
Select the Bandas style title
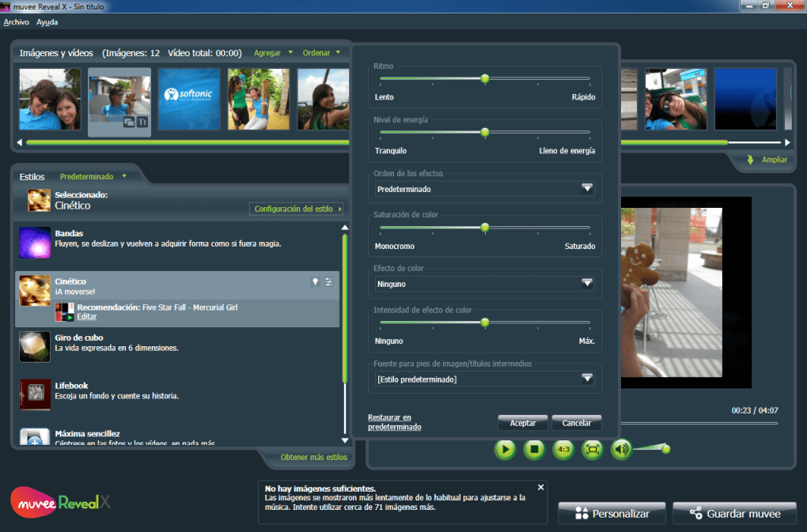(x=69, y=233)
